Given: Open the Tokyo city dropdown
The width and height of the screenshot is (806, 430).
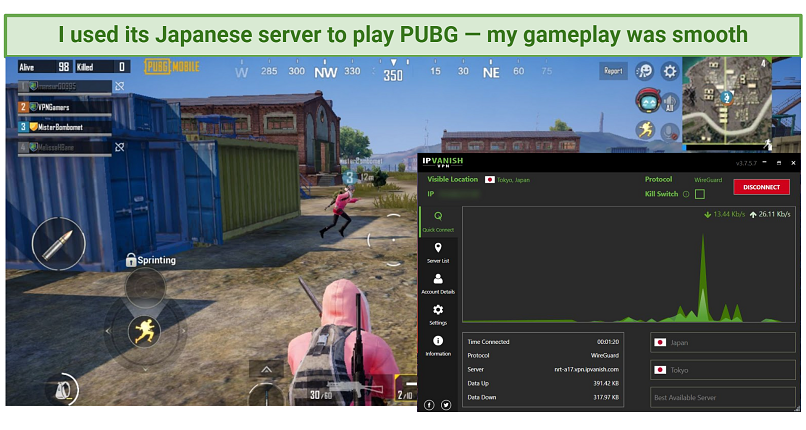Looking at the screenshot, I should tap(723, 370).
